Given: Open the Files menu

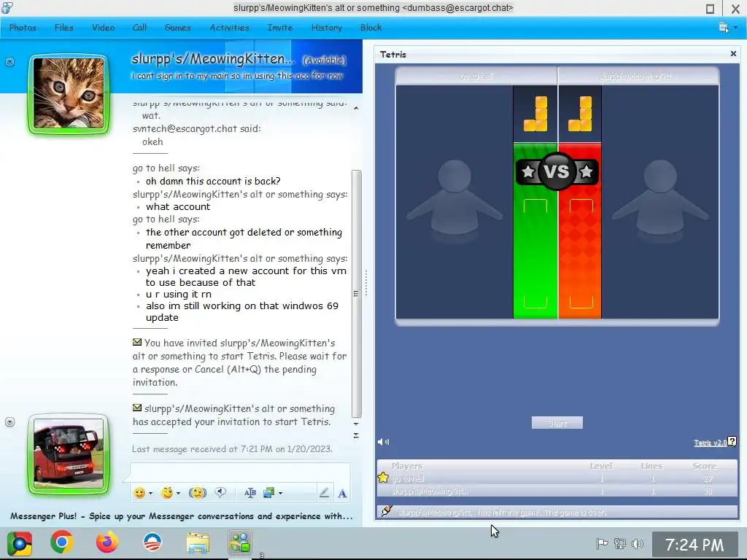Looking at the screenshot, I should click(x=64, y=28).
